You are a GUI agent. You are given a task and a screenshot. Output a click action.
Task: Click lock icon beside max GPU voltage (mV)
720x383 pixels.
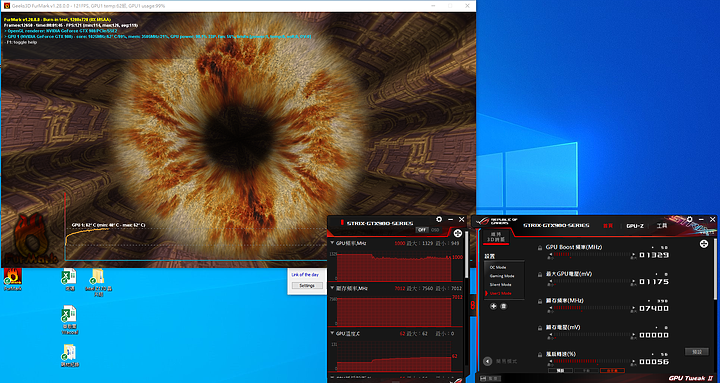pyautogui.click(x=540, y=274)
